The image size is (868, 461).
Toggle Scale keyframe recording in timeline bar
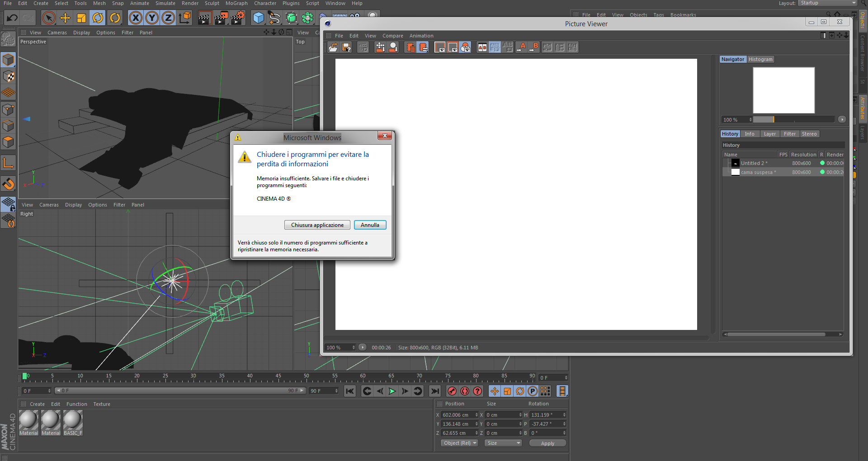(x=507, y=391)
